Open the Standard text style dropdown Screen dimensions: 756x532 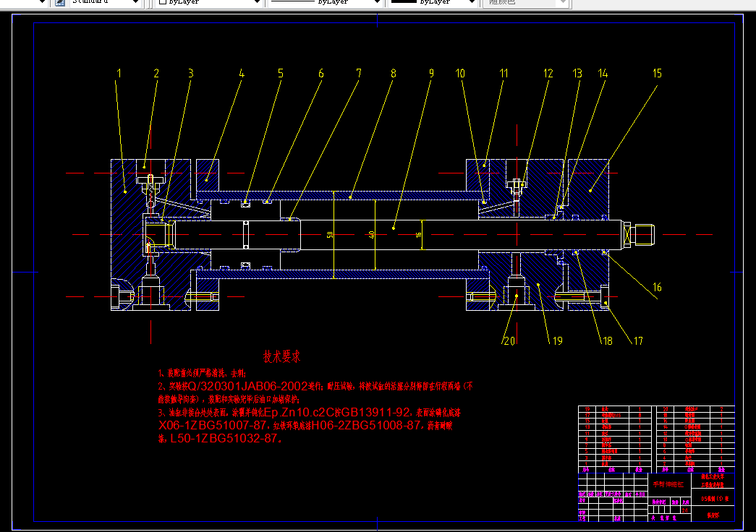coord(106,2)
